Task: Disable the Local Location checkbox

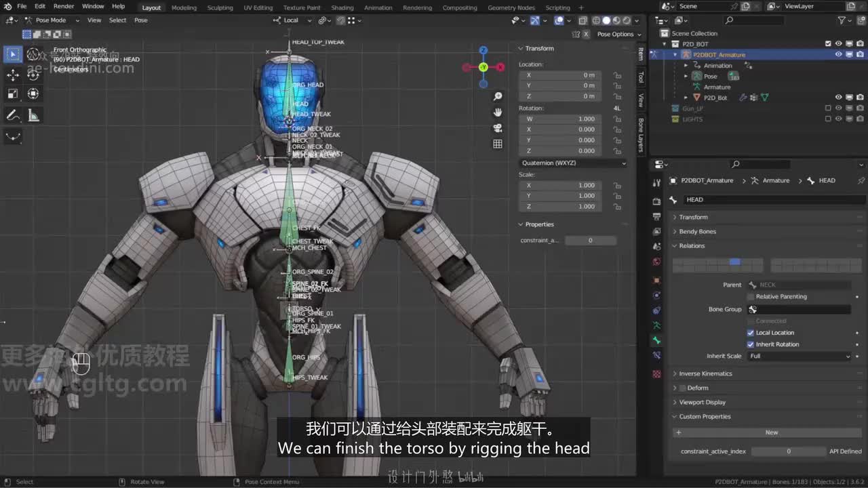Action: click(x=751, y=333)
